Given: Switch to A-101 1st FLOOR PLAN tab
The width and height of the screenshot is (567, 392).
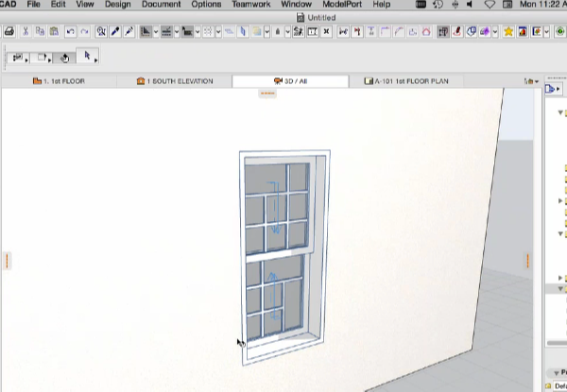Looking at the screenshot, I should (x=406, y=81).
